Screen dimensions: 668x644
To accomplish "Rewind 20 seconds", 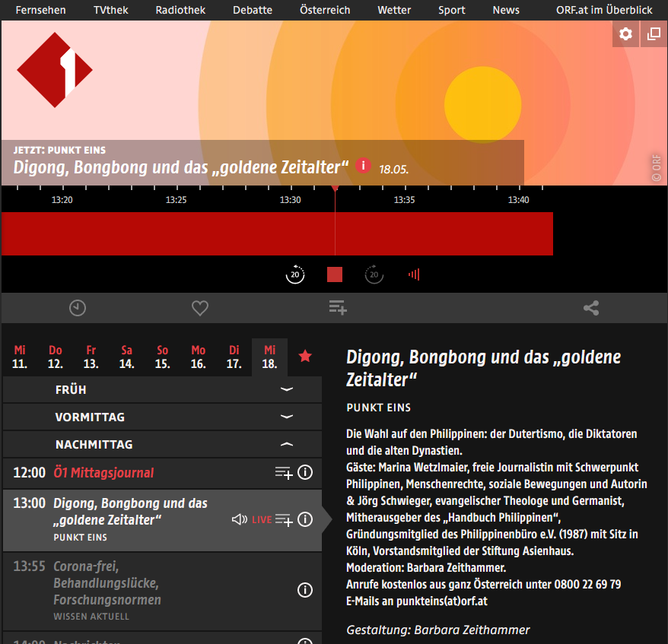I will point(294,274).
